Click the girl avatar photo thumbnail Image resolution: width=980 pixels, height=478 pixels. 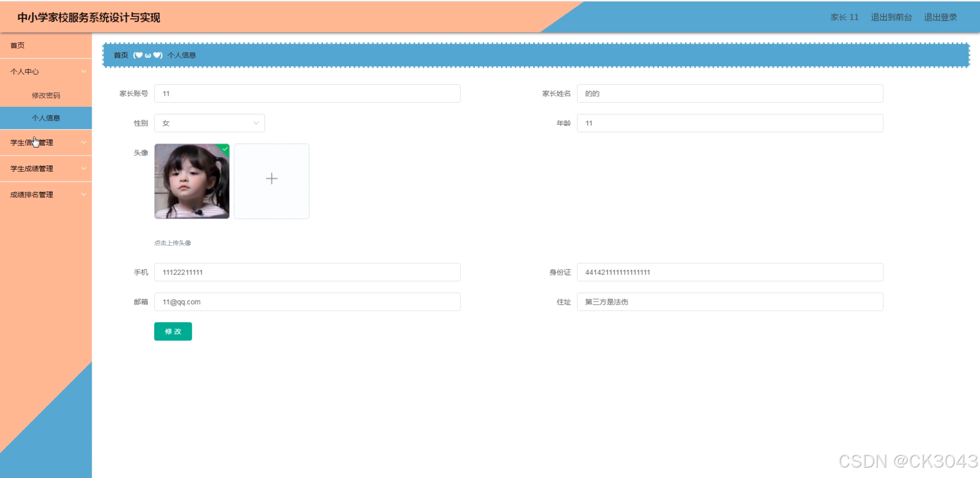(x=192, y=181)
